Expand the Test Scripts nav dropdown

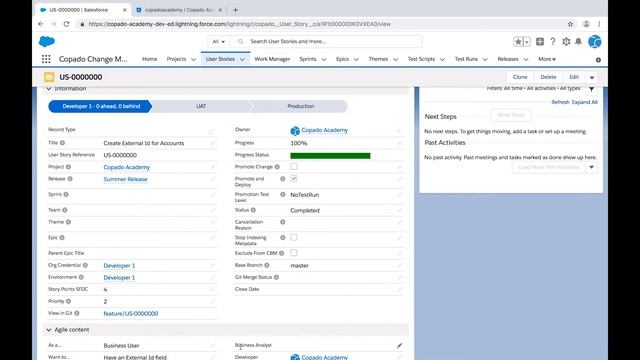[442, 60]
